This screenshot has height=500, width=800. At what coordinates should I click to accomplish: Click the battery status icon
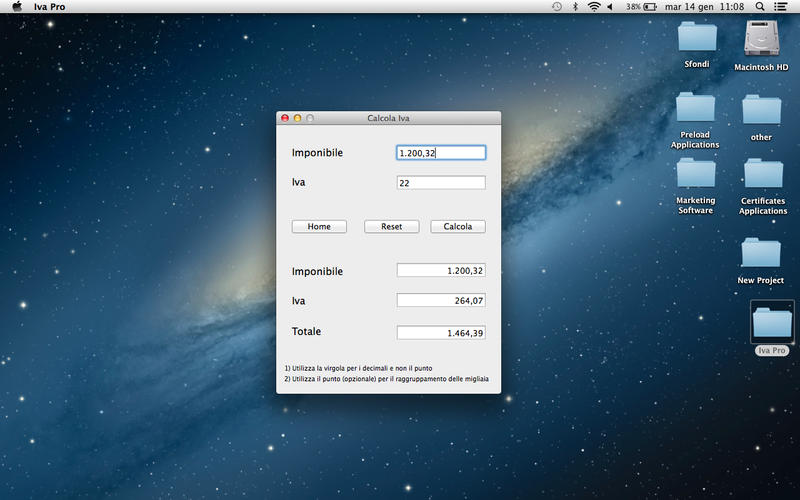[x=650, y=7]
